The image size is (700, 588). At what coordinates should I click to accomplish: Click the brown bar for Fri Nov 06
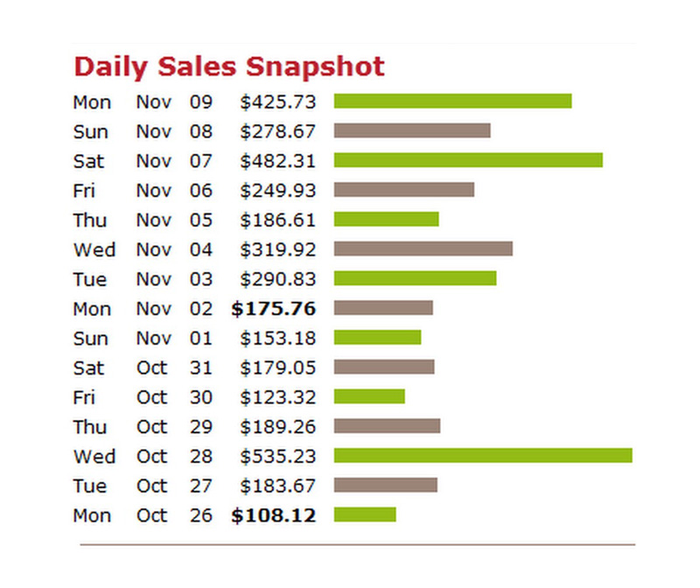(x=404, y=190)
